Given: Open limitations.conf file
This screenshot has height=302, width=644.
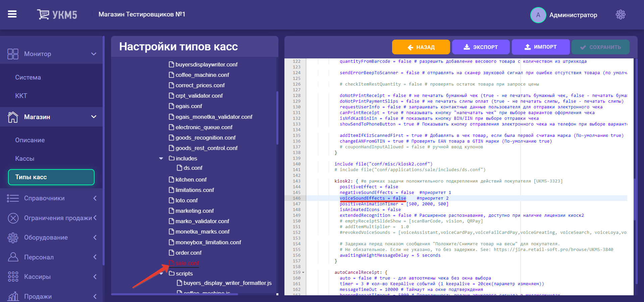Looking at the screenshot, I should pyautogui.click(x=195, y=190).
